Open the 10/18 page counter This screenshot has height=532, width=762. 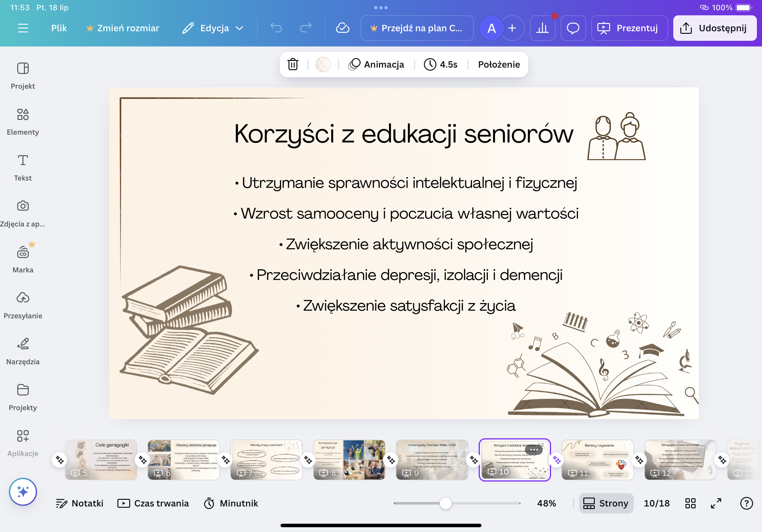[656, 503]
